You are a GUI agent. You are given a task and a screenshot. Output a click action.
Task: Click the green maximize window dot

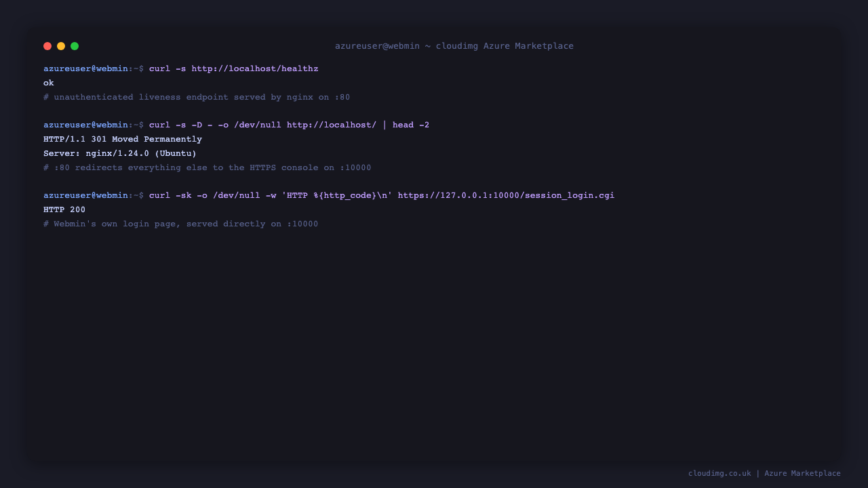pyautogui.click(x=75, y=46)
